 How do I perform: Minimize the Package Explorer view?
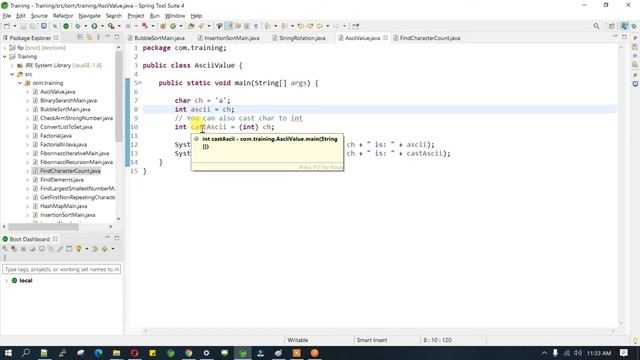click(x=108, y=37)
